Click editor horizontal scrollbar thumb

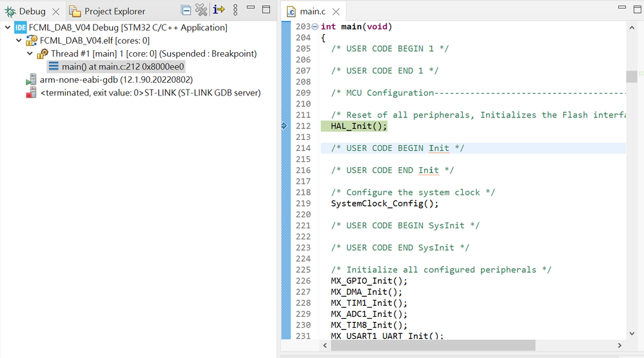click(x=433, y=345)
